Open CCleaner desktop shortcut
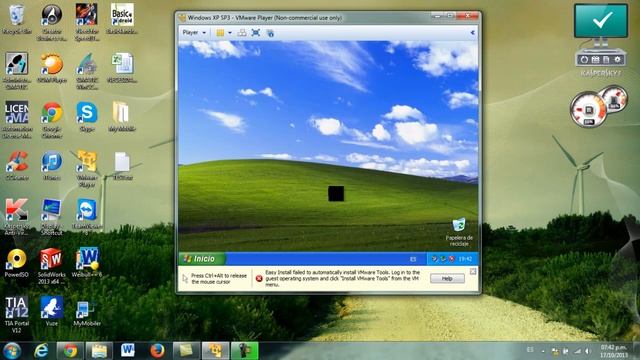 [x=17, y=165]
